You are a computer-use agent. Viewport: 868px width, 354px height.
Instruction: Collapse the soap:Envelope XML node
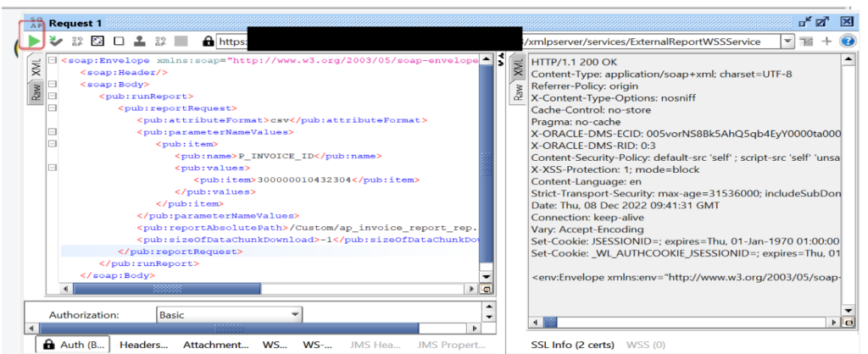(53, 61)
